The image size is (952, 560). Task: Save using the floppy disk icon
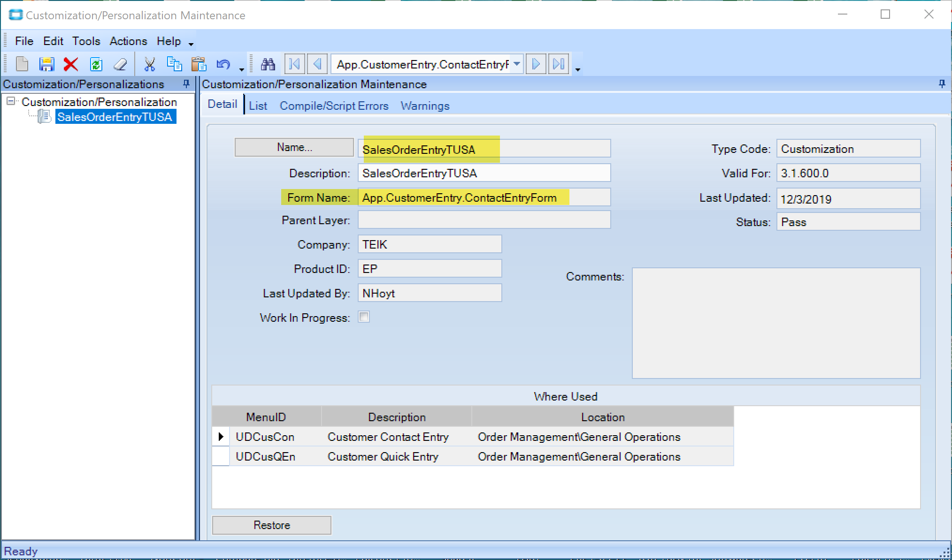point(46,64)
